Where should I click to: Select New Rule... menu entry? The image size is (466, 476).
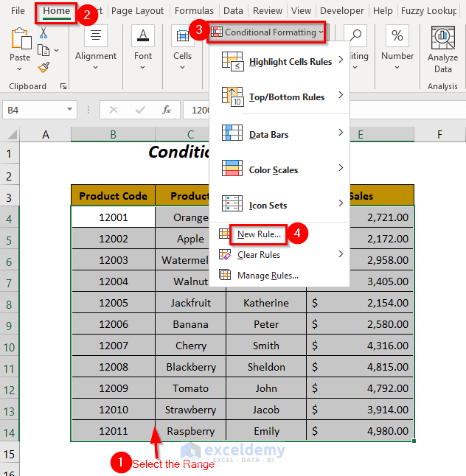259,234
